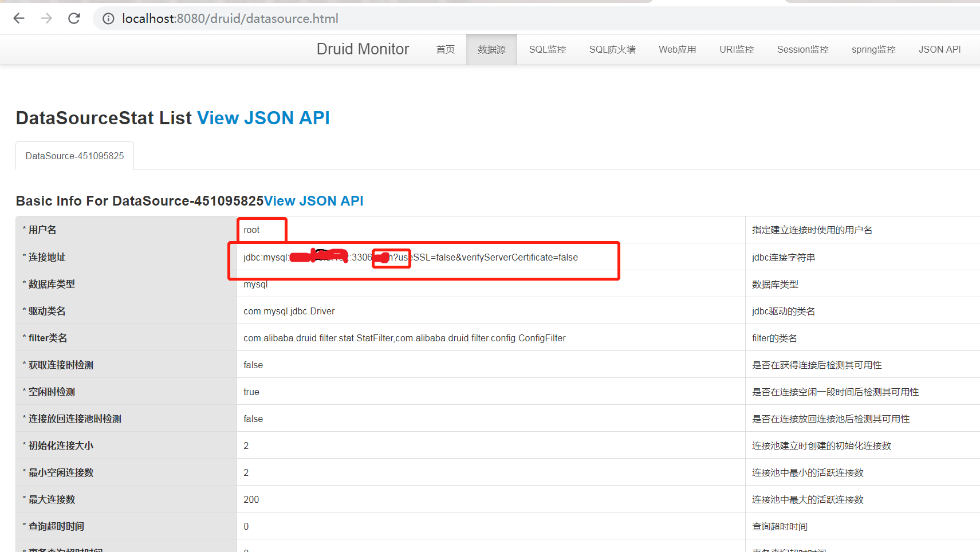Open the JSON API nav item
The width and height of the screenshot is (980, 552).
(939, 49)
